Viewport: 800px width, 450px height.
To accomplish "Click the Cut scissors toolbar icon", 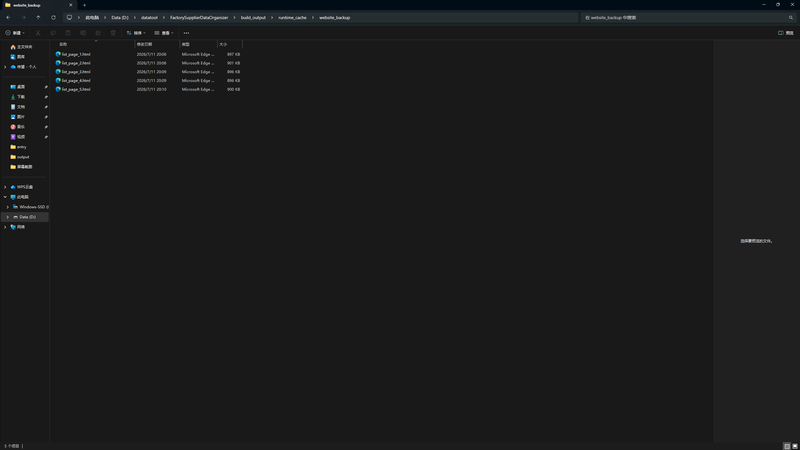I will [x=38, y=33].
